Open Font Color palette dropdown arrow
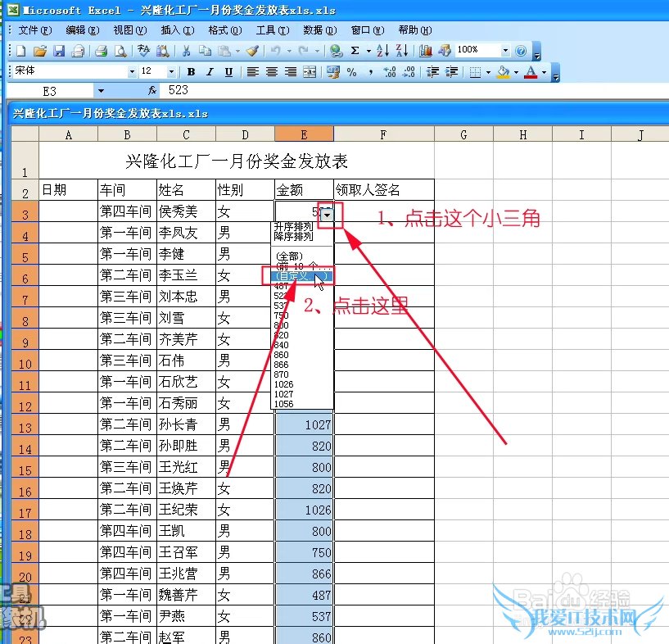This screenshot has height=644, width=669. click(544, 72)
